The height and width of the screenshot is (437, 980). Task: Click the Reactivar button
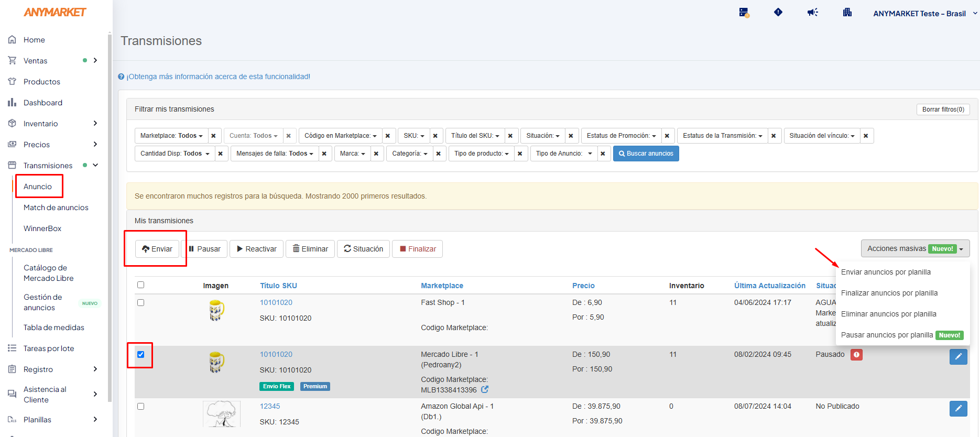(256, 249)
